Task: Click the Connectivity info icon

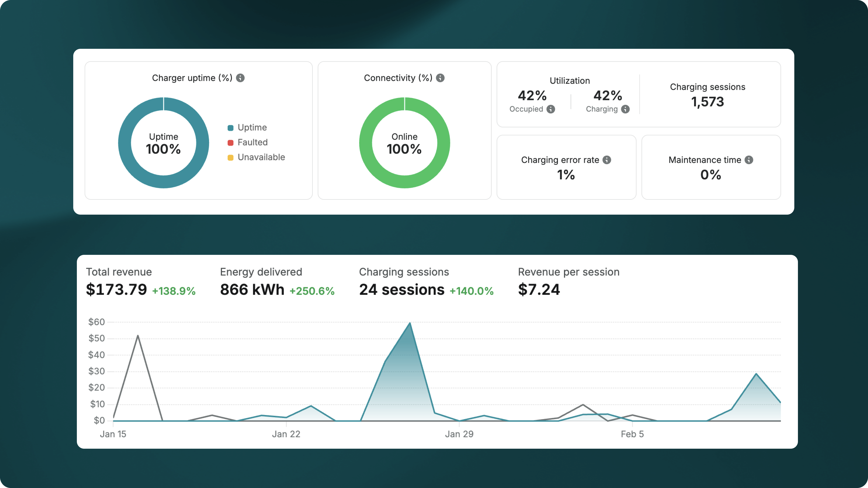Action: pos(440,78)
